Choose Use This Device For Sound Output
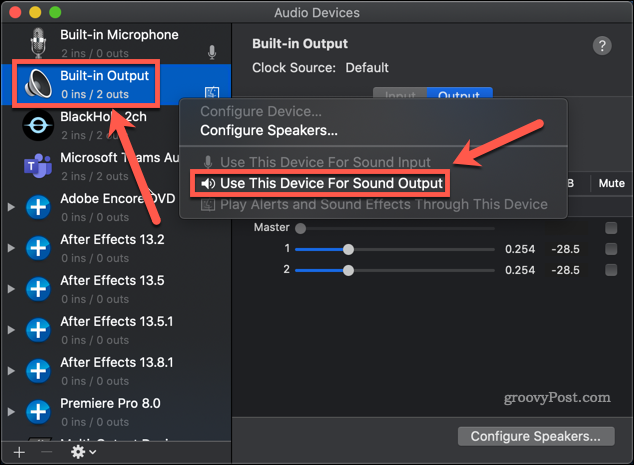Image resolution: width=634 pixels, height=465 pixels. 322,183
